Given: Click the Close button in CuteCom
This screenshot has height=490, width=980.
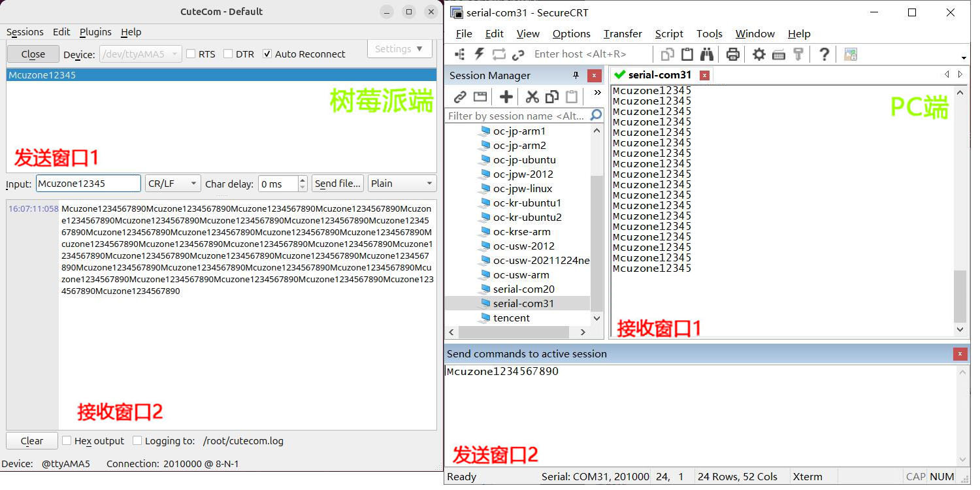Looking at the screenshot, I should [x=33, y=54].
